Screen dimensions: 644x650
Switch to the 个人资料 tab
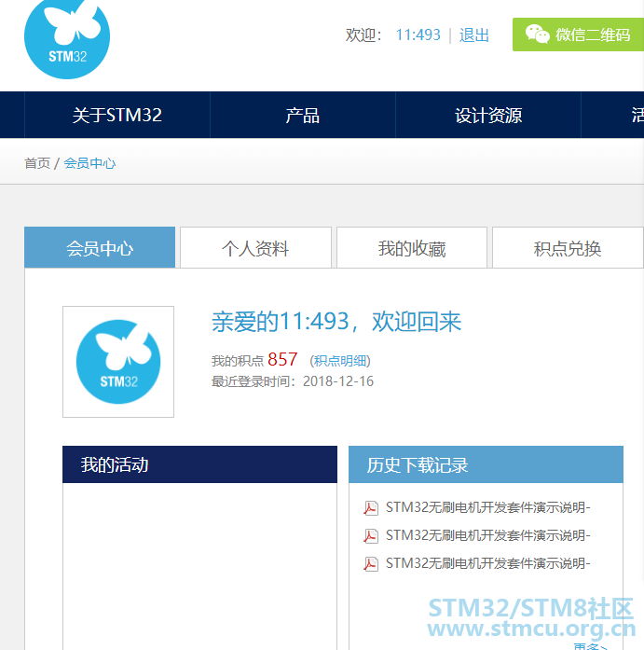[255, 248]
